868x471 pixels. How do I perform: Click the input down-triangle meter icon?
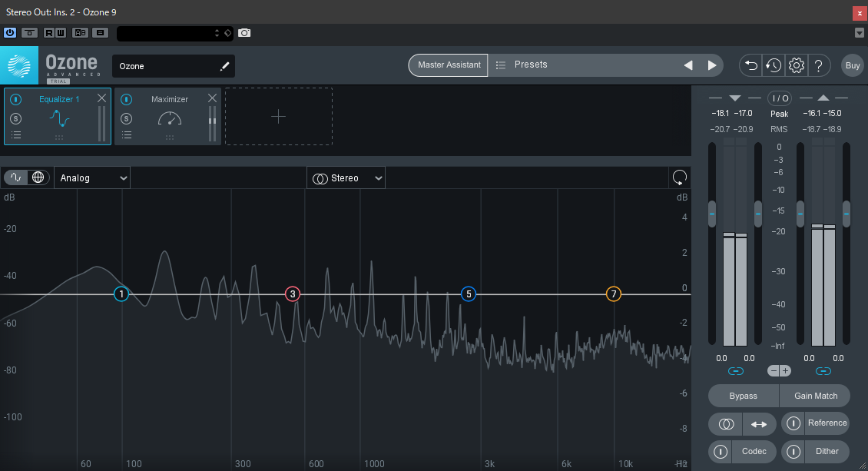[735, 98]
